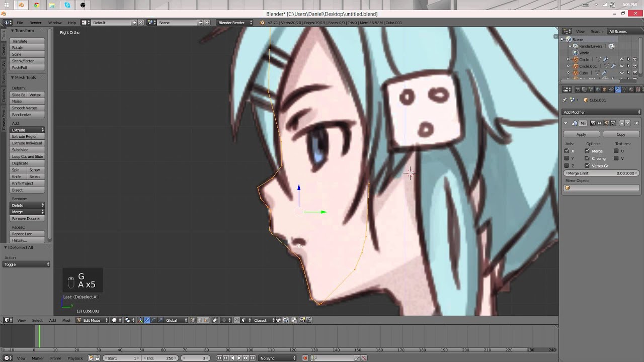This screenshot has width=644, height=362.
Task: Open pivot point selector
Action: pyautogui.click(x=129, y=320)
